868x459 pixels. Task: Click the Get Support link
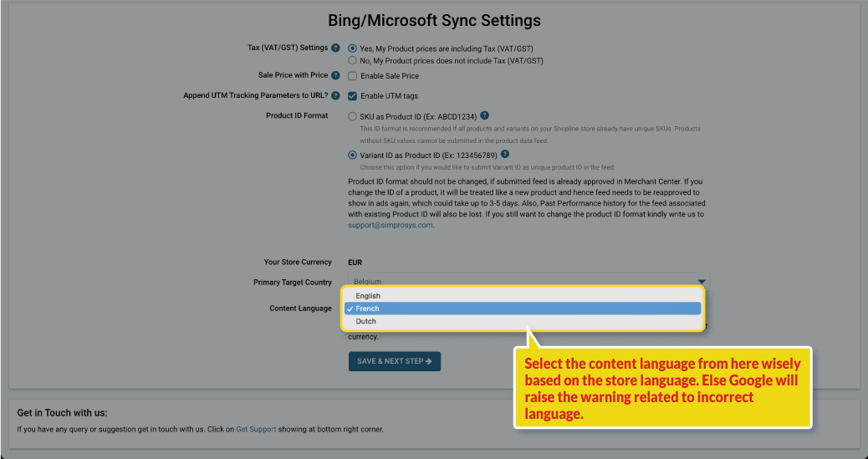click(257, 429)
